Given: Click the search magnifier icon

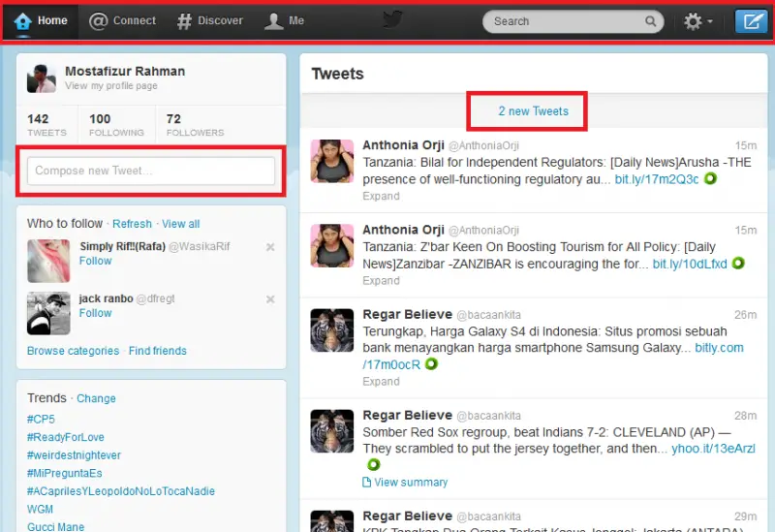Looking at the screenshot, I should (x=650, y=21).
